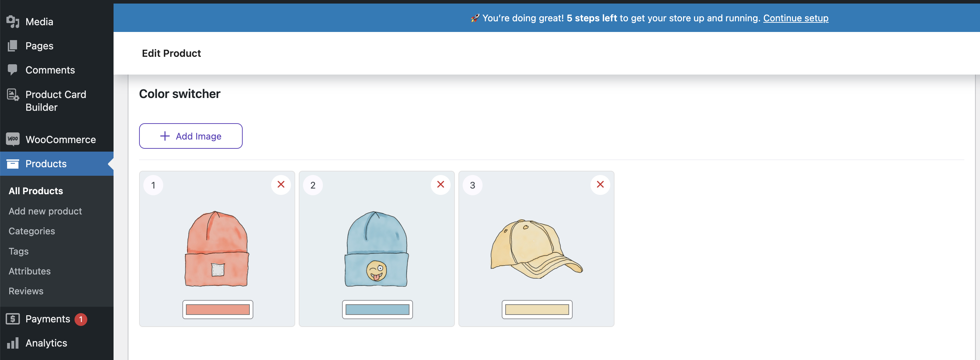Remove image card 1 with red X
Image resolution: width=980 pixels, height=360 pixels.
coord(281,185)
